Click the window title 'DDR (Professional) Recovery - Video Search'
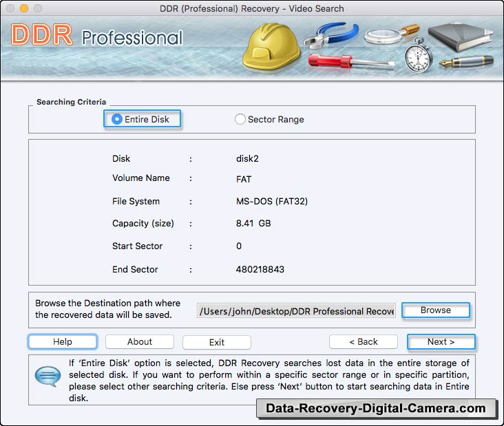 point(252,8)
